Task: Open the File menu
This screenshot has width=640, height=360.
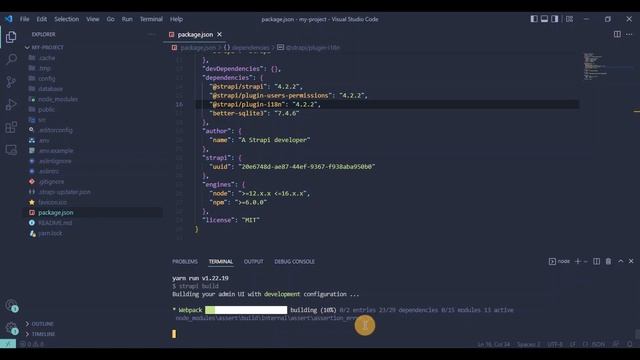Action: pos(24,19)
